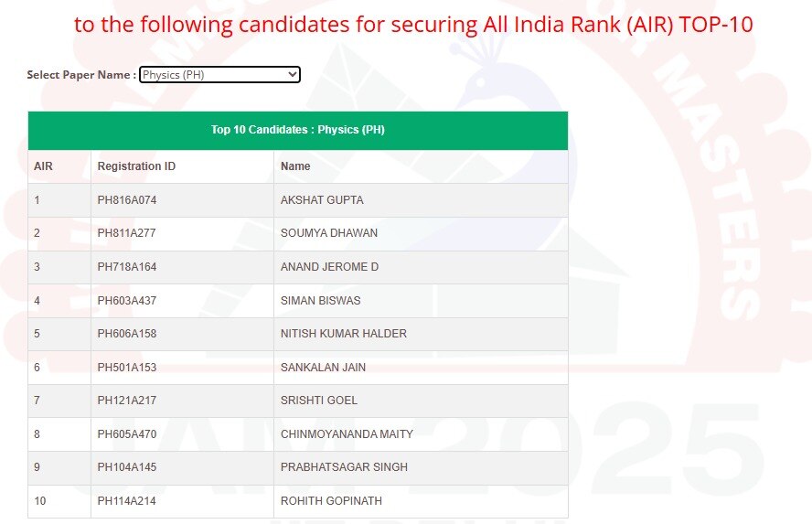Click the 'Select Paper Name' label text
This screenshot has height=524, width=812.
(81, 75)
